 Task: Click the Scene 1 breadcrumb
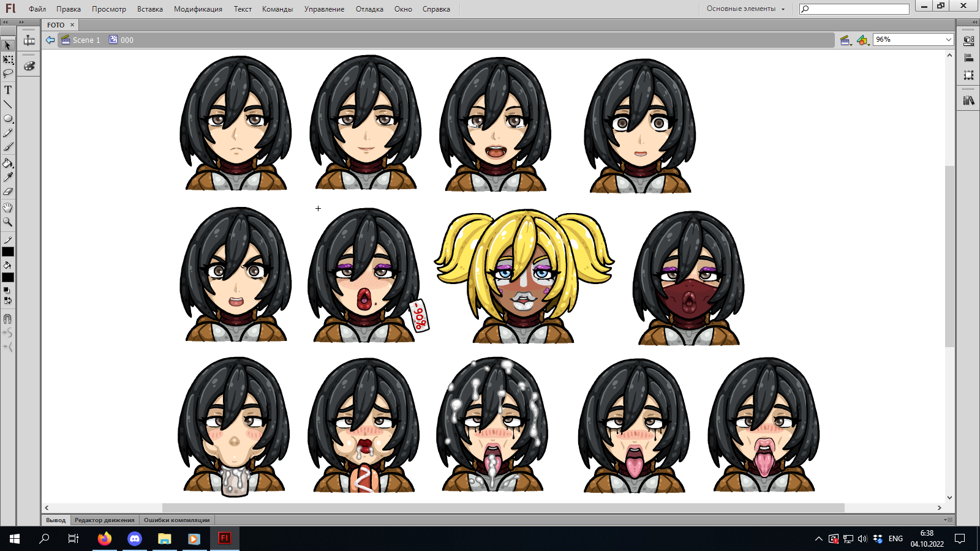81,40
